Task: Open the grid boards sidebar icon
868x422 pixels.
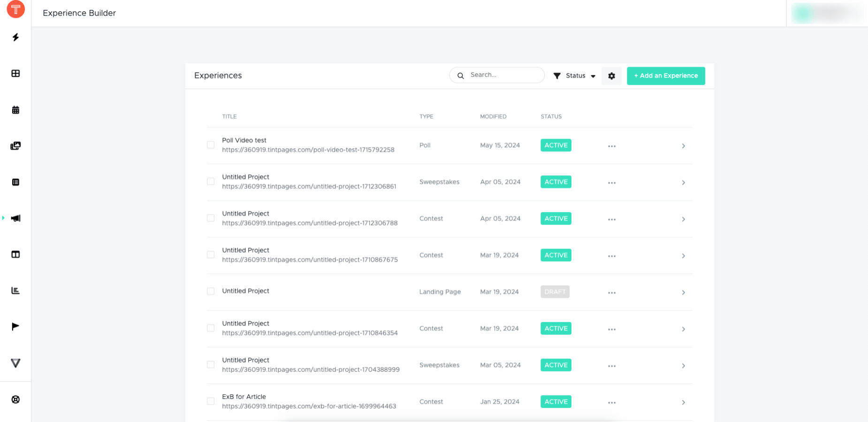Action: tap(15, 73)
